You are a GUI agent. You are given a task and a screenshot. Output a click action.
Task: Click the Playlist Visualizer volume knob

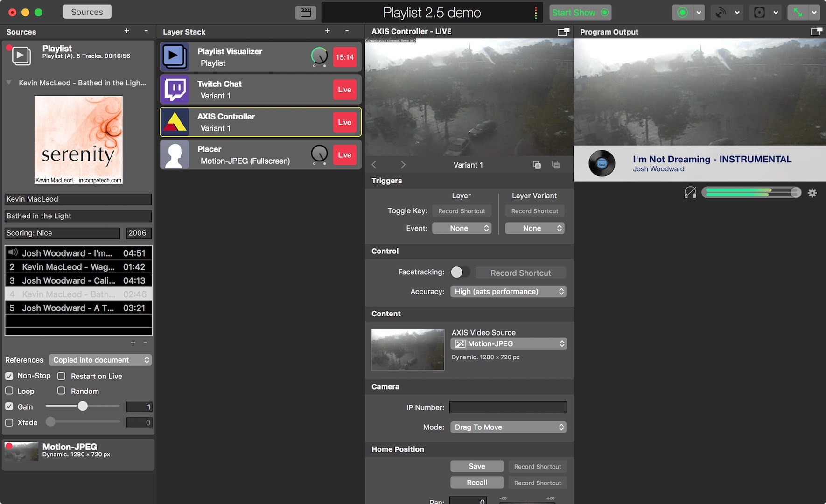[319, 56]
